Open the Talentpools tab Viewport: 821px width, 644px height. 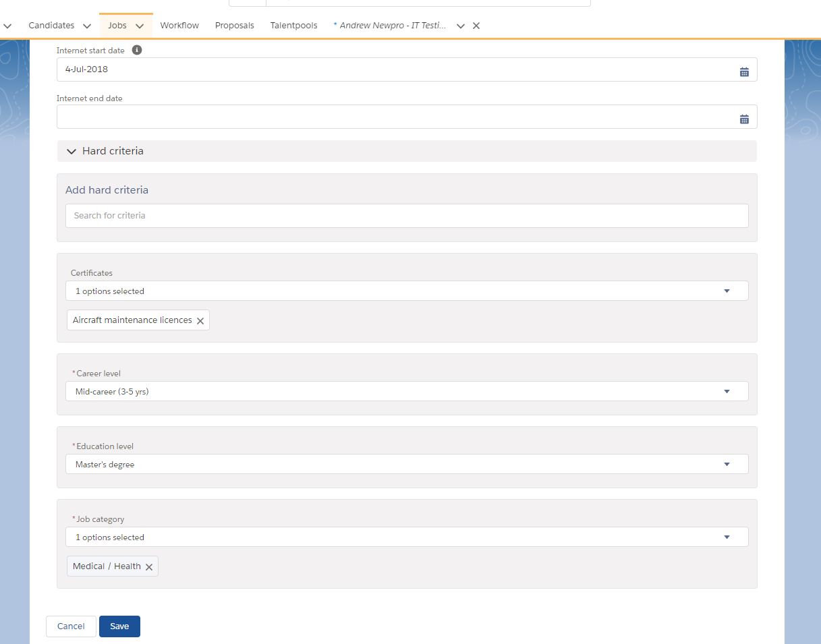294,25
